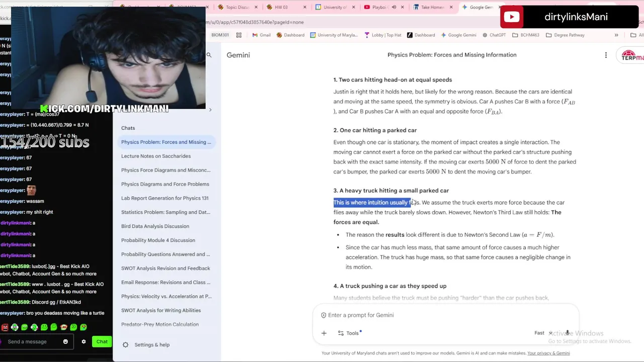644x362 pixels.
Task: Close the HW 03 browser tab
Action: point(305,7)
